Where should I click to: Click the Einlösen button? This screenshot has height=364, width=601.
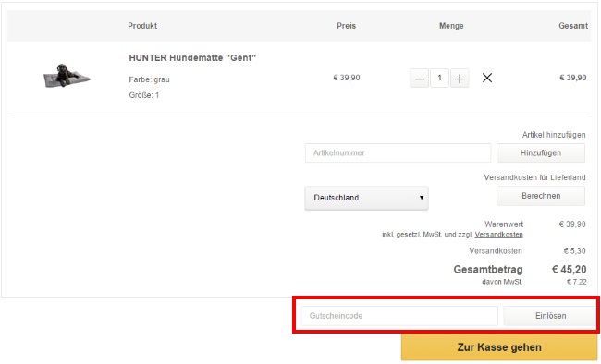[x=550, y=316]
